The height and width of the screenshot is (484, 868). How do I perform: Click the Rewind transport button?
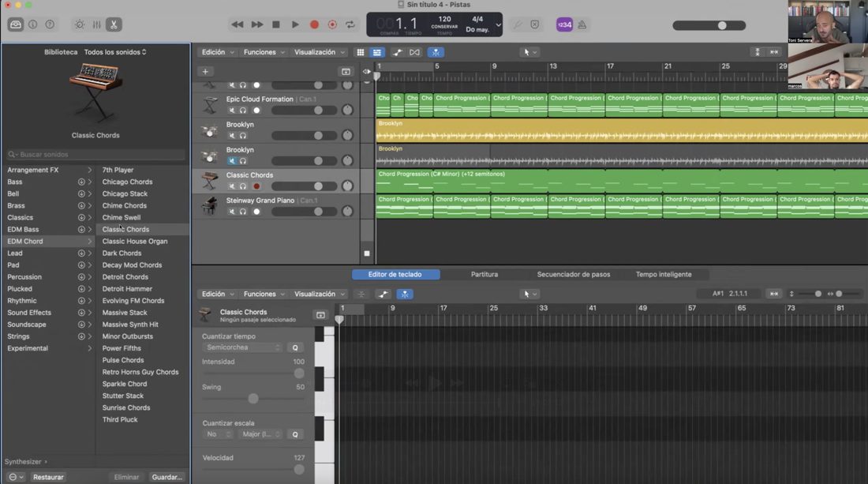pyautogui.click(x=238, y=24)
